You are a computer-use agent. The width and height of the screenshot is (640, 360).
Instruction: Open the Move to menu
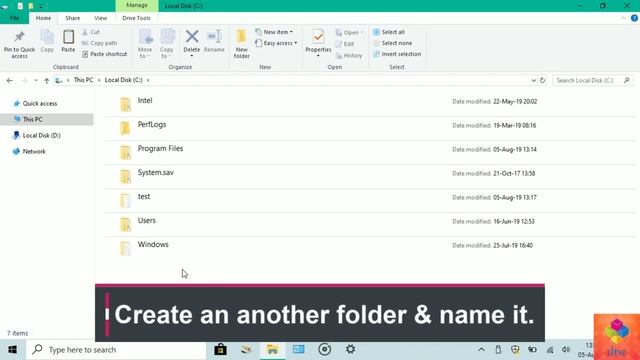145,44
